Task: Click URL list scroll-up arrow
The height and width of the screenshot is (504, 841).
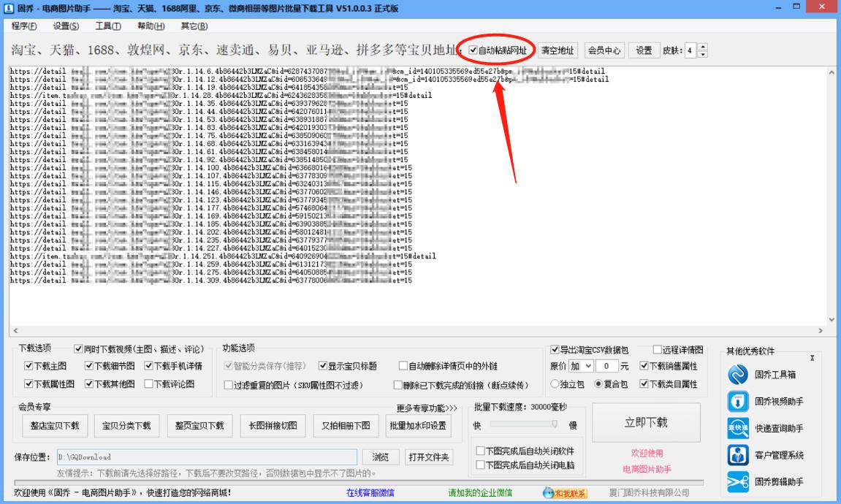Action: pyautogui.click(x=832, y=72)
